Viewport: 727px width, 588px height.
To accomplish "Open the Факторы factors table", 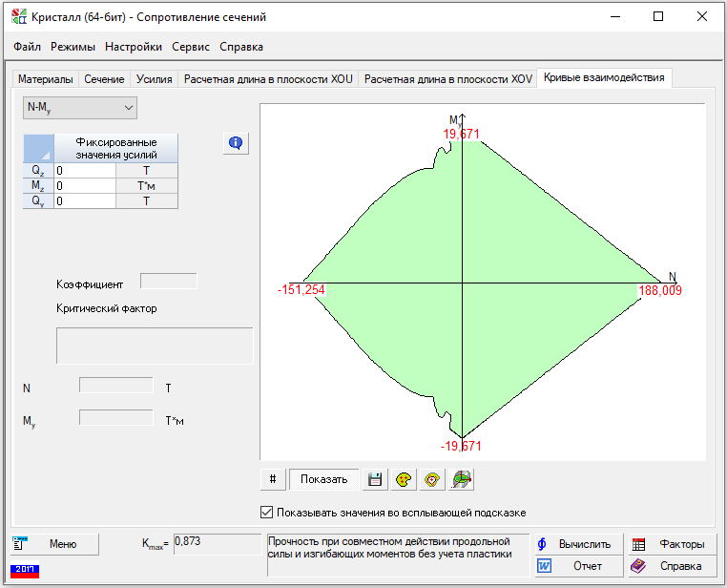I will pyautogui.click(x=671, y=544).
